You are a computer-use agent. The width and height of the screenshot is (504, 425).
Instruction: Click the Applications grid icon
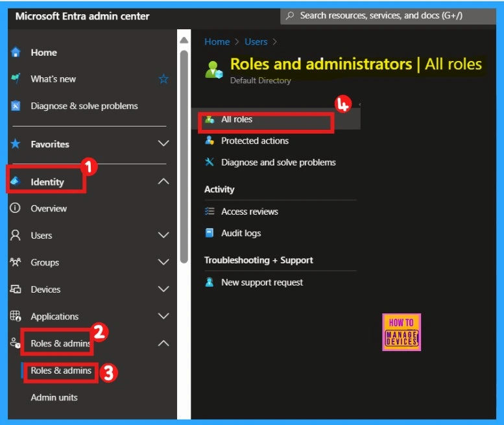pos(15,316)
